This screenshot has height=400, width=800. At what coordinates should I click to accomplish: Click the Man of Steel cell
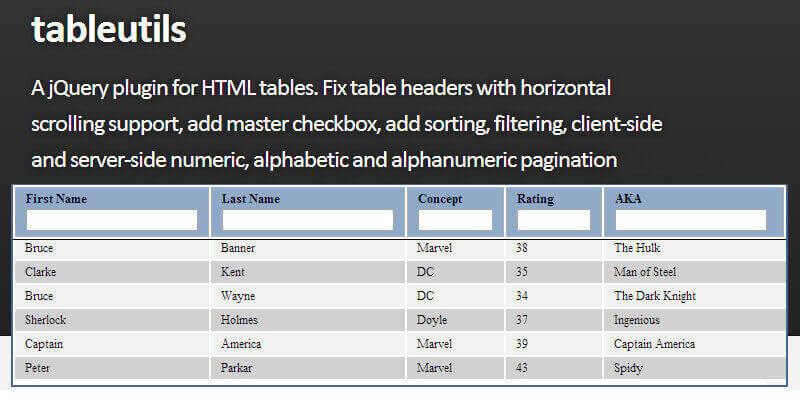click(x=645, y=272)
